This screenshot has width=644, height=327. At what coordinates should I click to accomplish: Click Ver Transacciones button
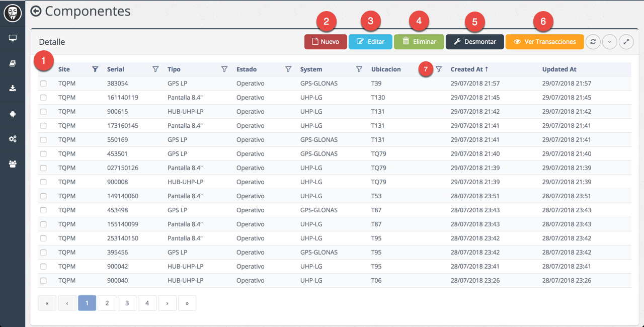click(545, 42)
